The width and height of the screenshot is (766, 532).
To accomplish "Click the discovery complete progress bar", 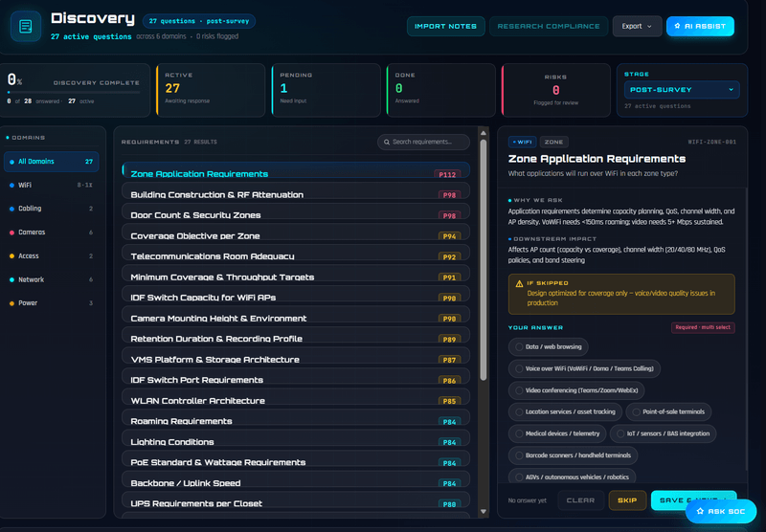I will (x=74, y=92).
